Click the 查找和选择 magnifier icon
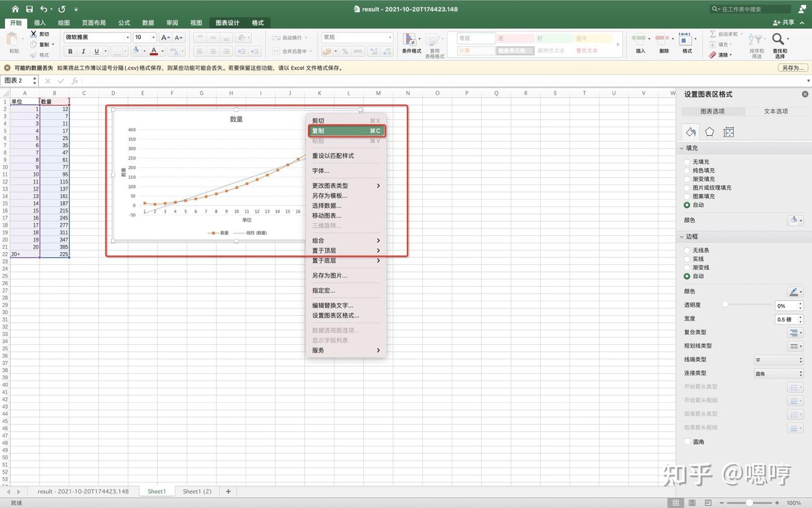Viewport: 812px width, 508px height. (x=778, y=40)
